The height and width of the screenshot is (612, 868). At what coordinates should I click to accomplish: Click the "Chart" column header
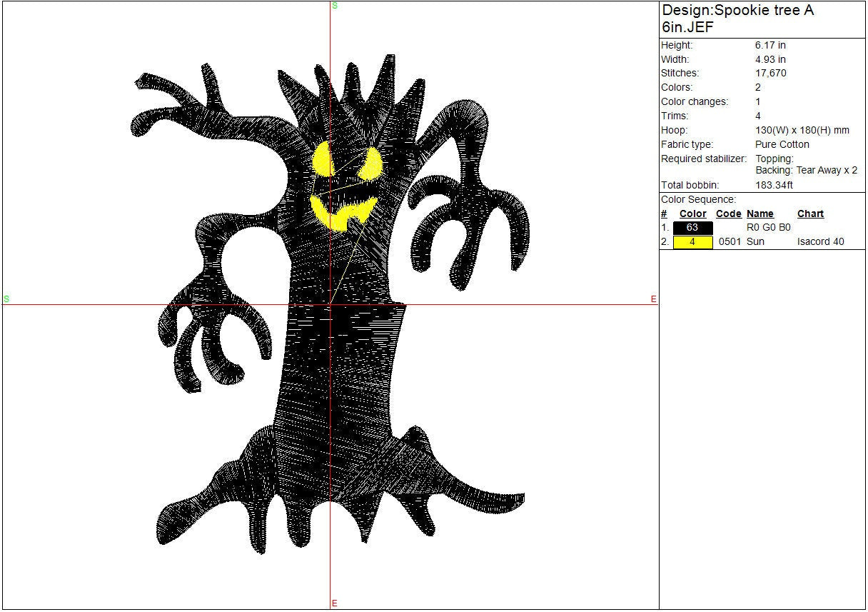pos(810,214)
